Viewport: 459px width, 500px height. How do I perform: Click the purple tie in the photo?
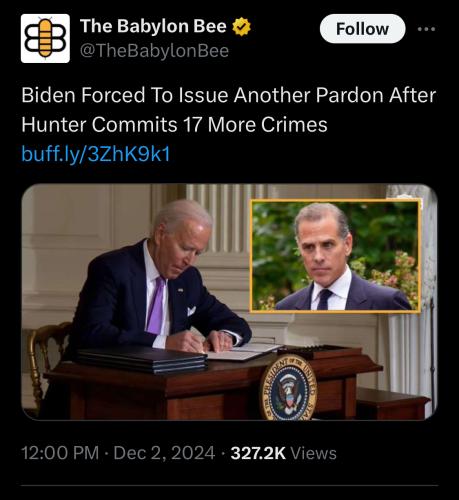(x=156, y=306)
